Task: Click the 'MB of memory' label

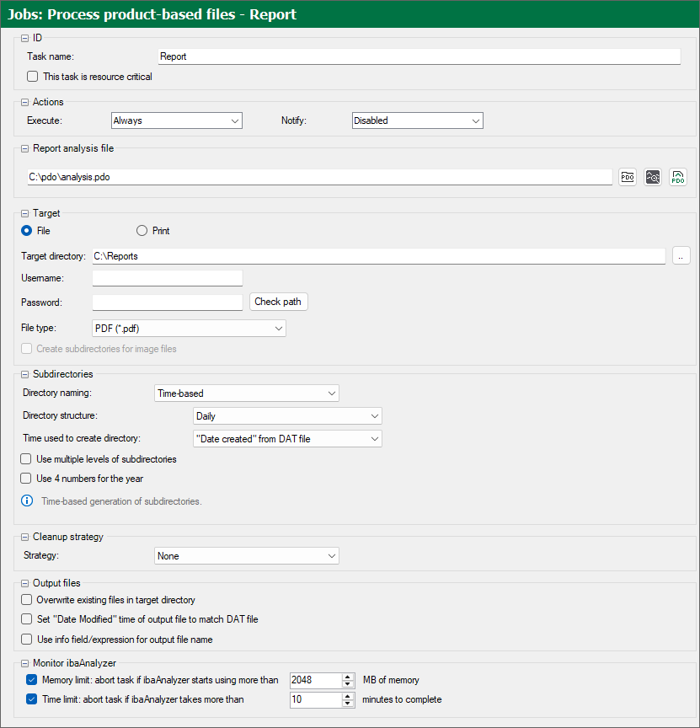Action: click(x=391, y=680)
